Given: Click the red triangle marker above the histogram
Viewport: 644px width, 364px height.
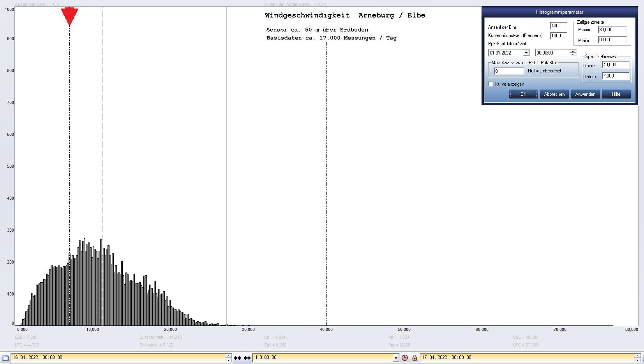Looking at the screenshot, I should pyautogui.click(x=69, y=17).
